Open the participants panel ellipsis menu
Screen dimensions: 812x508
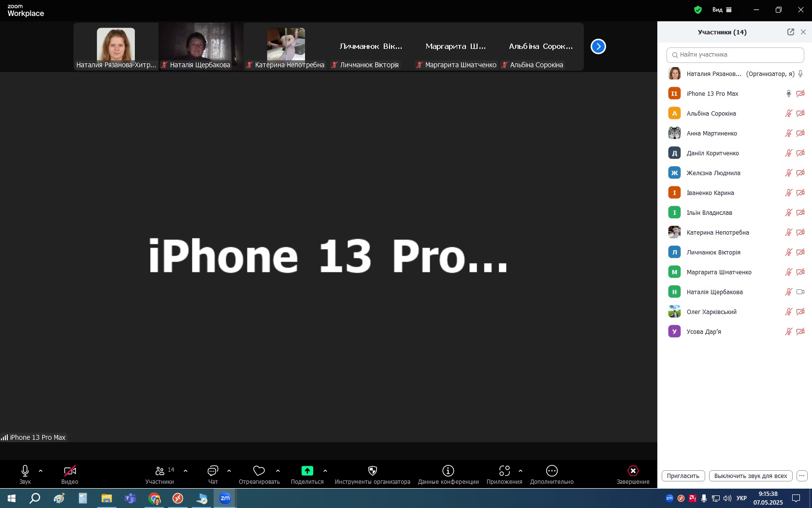click(802, 476)
